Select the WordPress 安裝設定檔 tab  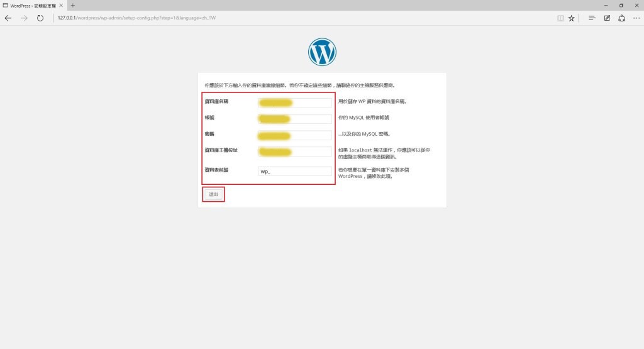[33, 6]
